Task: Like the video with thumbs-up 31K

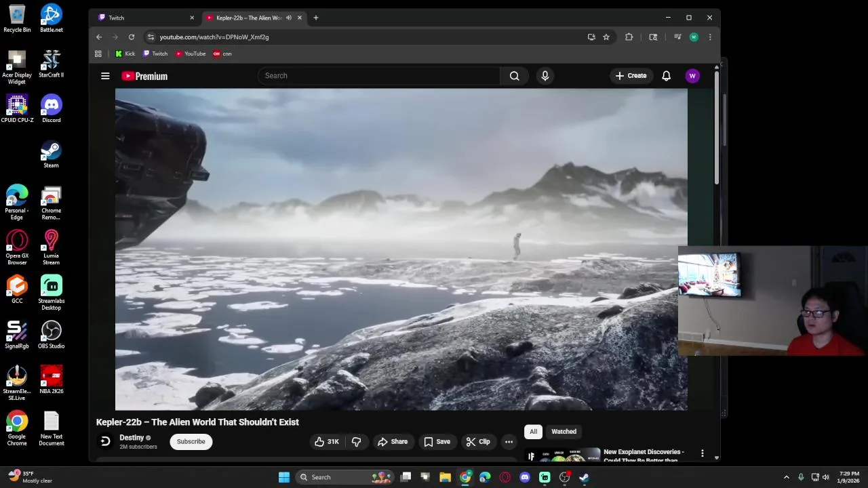Action: point(327,442)
